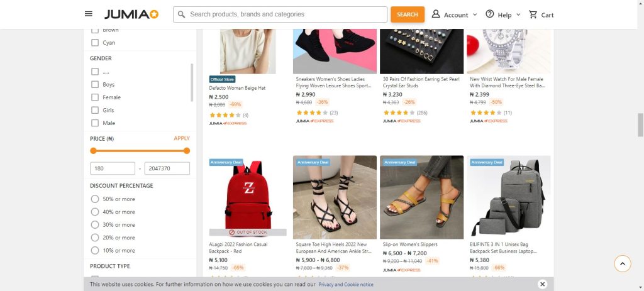
Task: Expand the Help dropdown chevron
Action: pyautogui.click(x=519, y=14)
